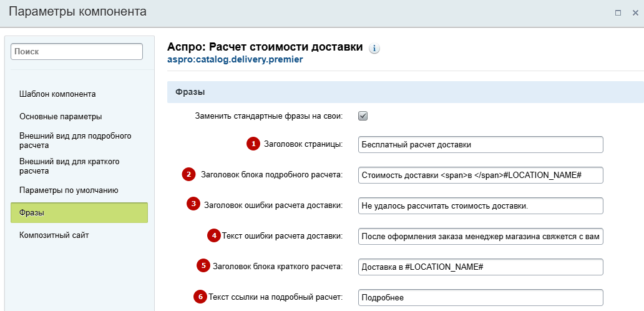Click the Заголовок страницы input field

(481, 145)
